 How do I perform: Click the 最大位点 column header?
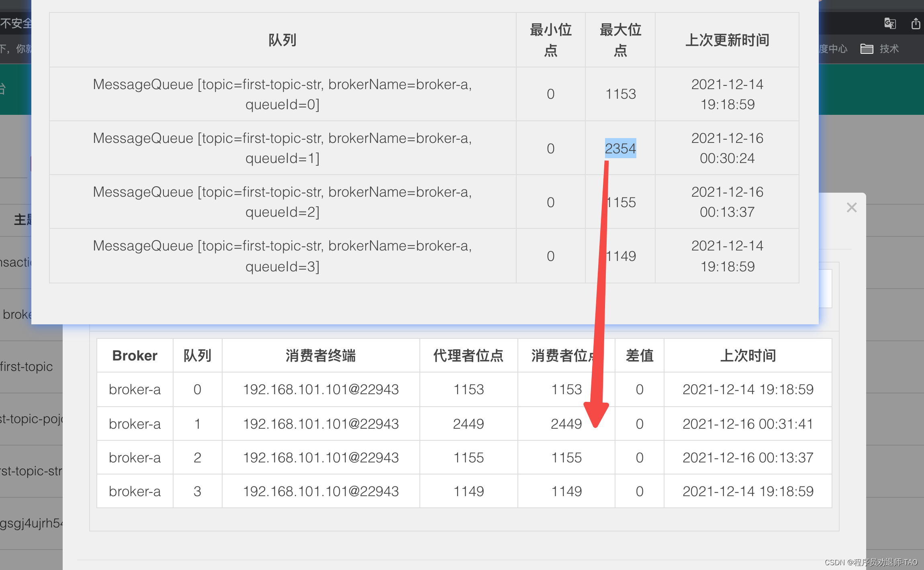pos(620,40)
